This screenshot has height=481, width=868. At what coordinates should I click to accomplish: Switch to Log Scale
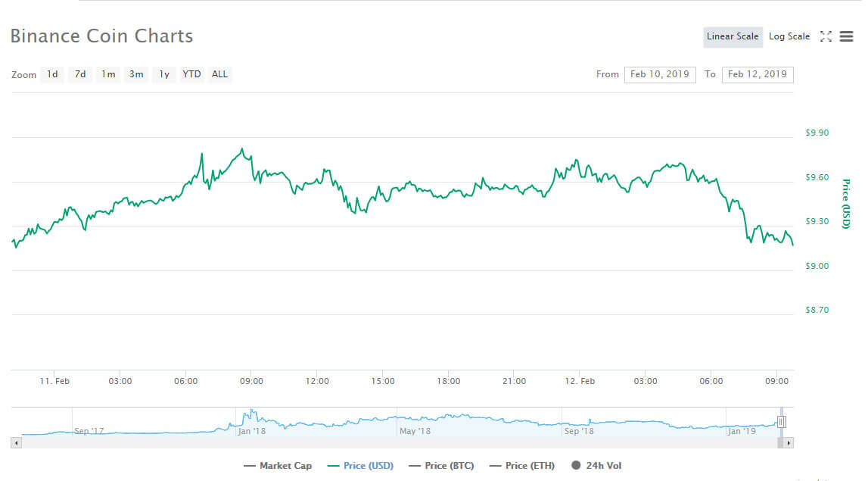click(789, 36)
